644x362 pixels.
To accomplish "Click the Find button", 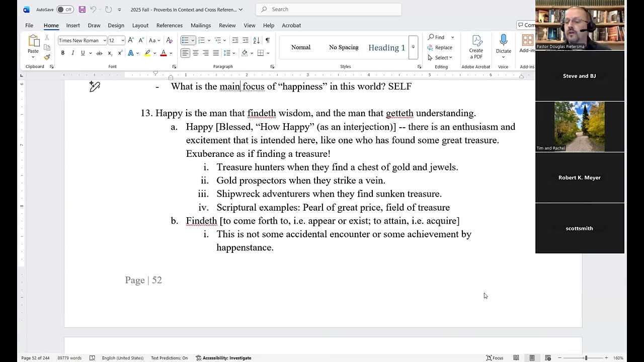I will 437,37.
